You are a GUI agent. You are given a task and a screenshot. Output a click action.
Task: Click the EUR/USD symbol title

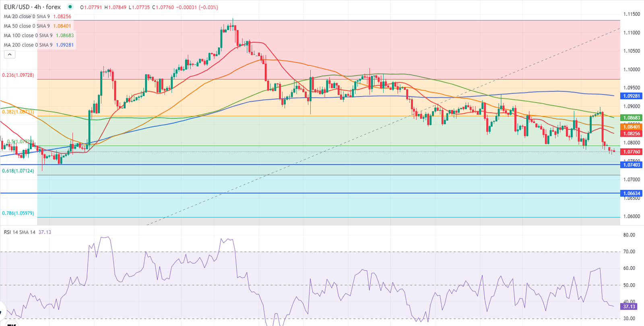[x=32, y=7]
